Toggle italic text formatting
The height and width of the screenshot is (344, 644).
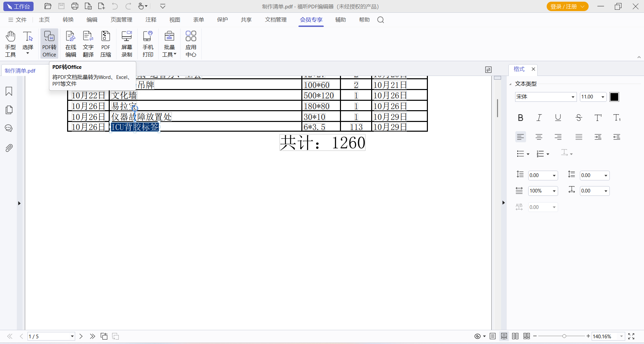pos(539,118)
